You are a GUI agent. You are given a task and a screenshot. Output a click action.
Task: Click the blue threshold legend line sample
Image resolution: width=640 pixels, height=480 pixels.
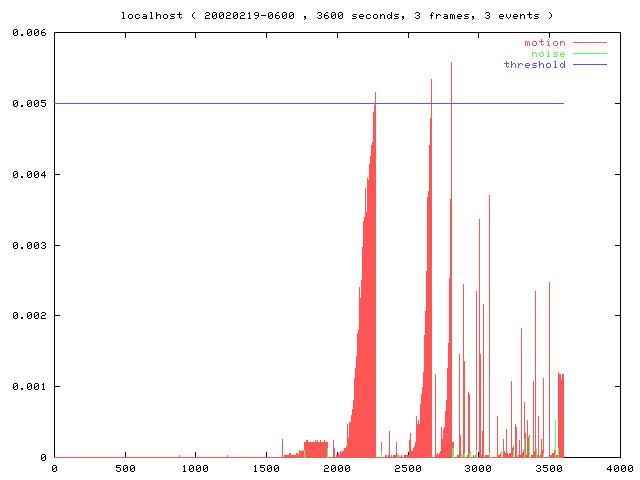tap(589, 65)
